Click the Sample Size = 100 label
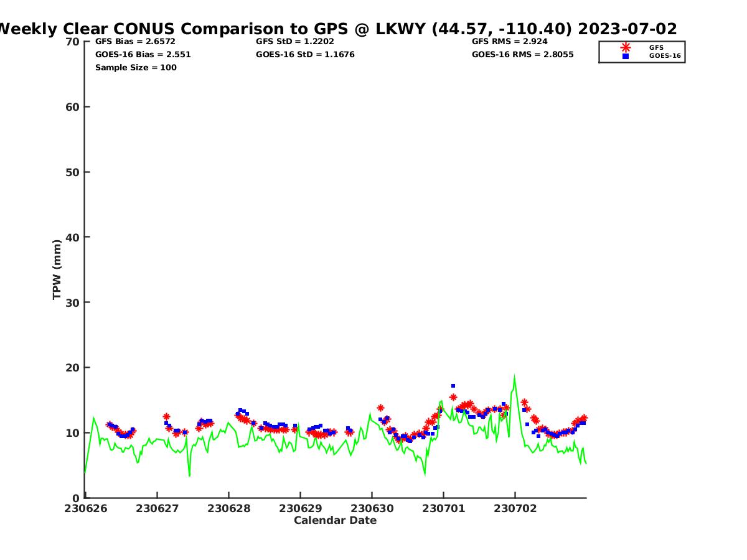 136,68
